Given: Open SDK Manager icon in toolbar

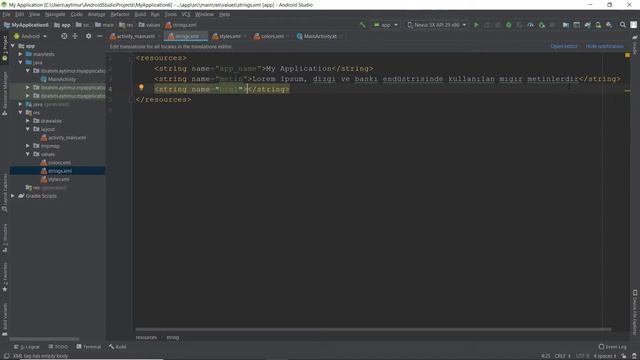Looking at the screenshot, I should click(609, 25).
